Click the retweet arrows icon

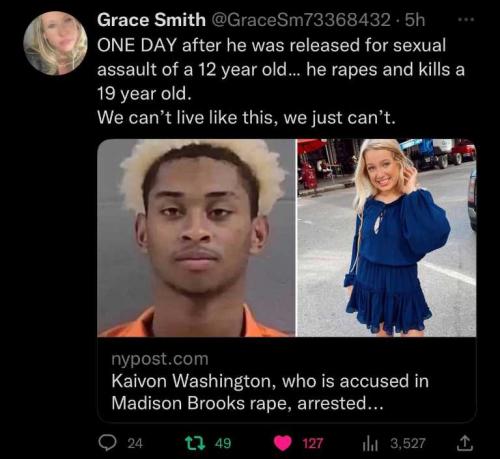tap(195, 443)
